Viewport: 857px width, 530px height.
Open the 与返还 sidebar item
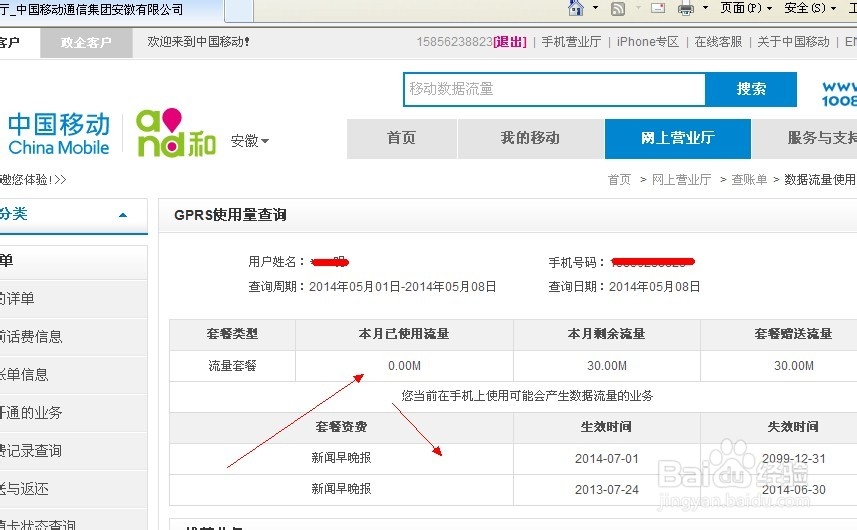(73, 489)
